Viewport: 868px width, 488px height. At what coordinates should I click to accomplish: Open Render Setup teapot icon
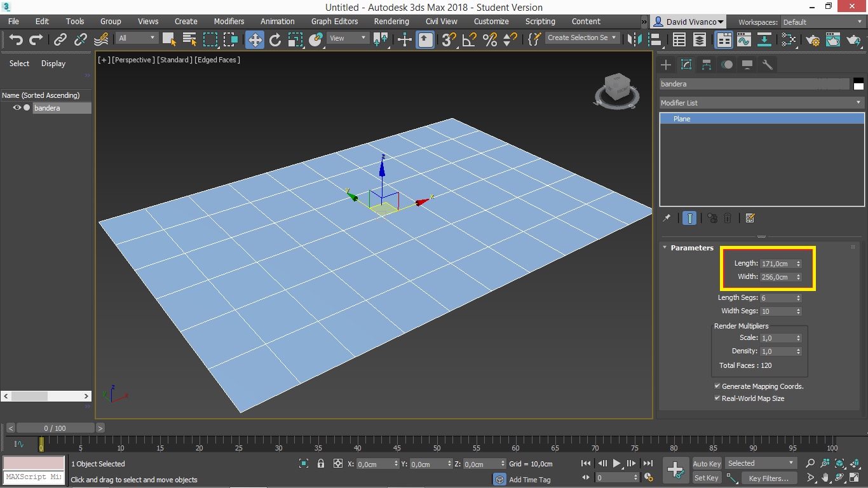813,39
